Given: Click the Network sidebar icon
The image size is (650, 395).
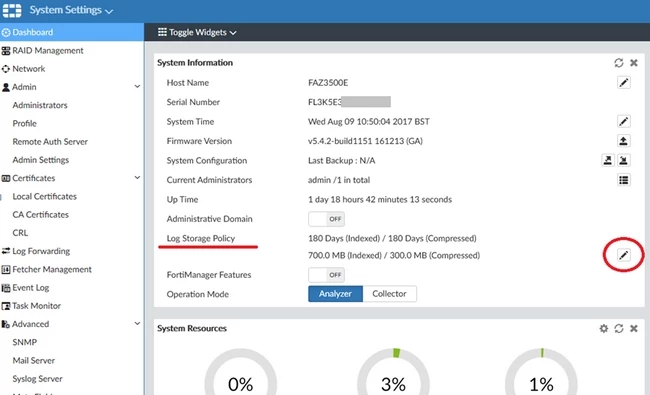Looking at the screenshot, I should [x=6, y=69].
